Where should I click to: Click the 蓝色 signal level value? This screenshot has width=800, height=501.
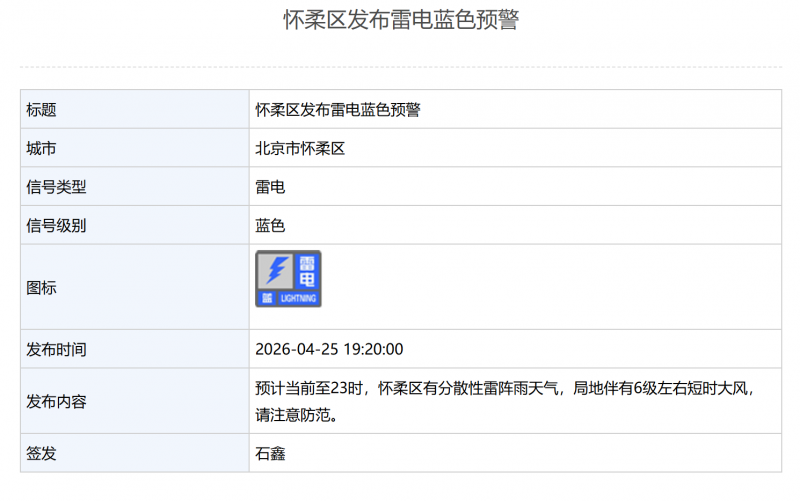(270, 226)
